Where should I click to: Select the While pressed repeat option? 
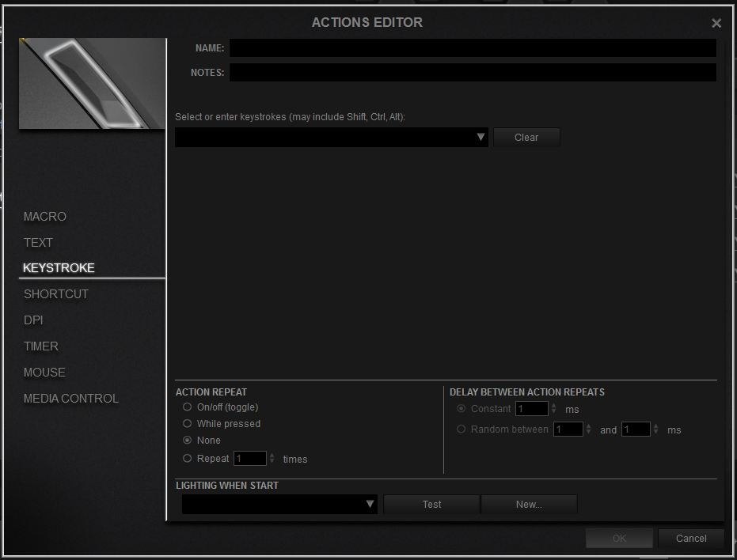[187, 424]
